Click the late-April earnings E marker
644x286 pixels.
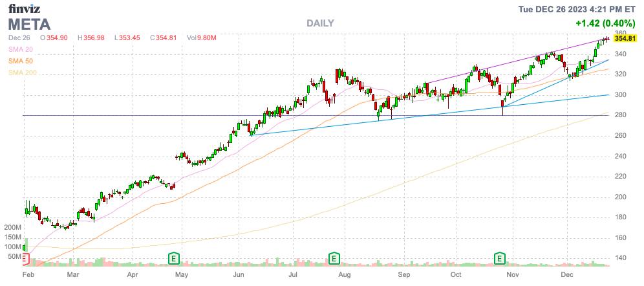click(x=174, y=258)
